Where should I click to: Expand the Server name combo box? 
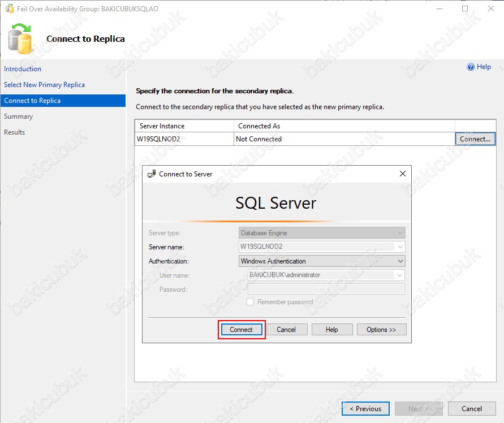click(400, 247)
